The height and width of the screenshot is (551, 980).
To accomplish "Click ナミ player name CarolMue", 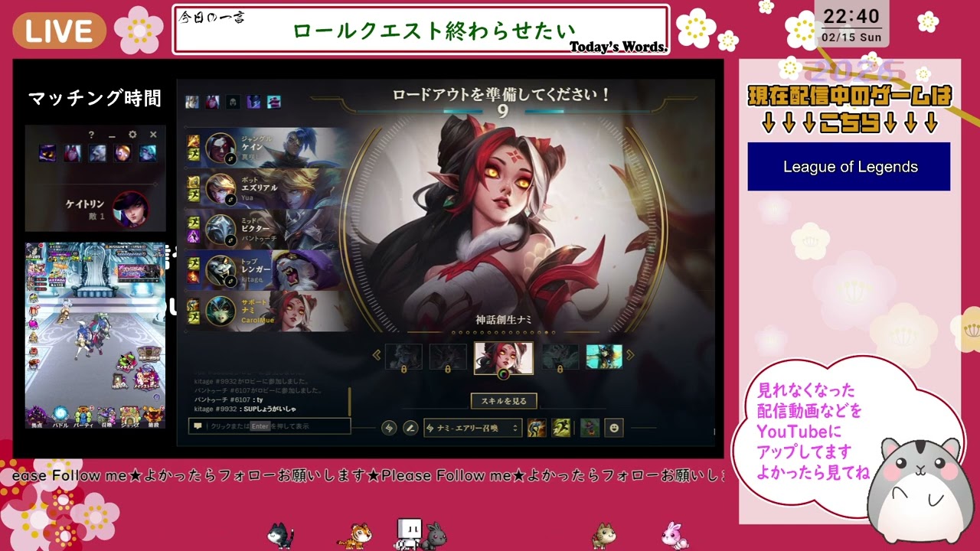I will (256, 320).
